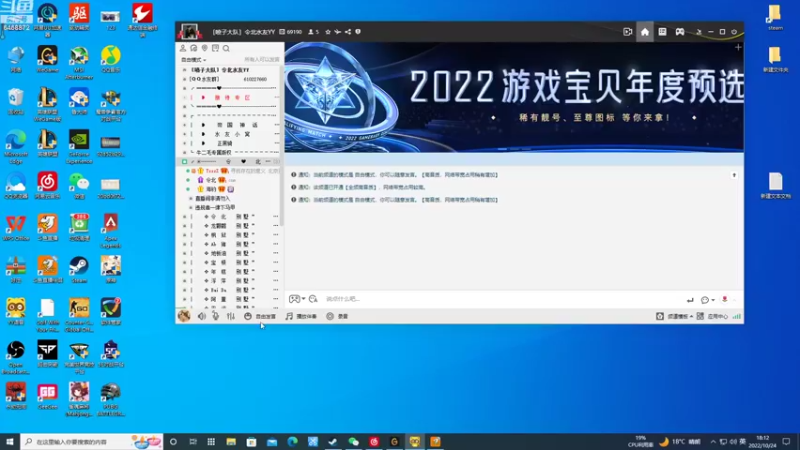Click the plus icon on banner corner

tap(738, 47)
